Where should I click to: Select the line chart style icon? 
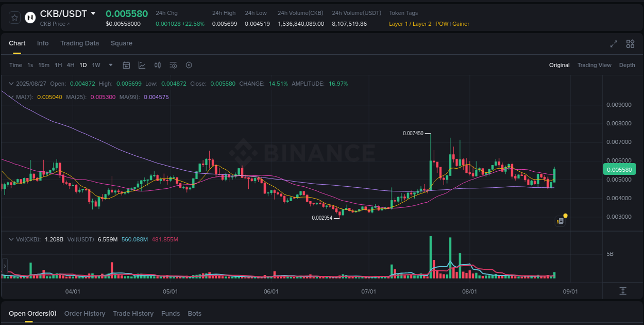click(x=142, y=65)
